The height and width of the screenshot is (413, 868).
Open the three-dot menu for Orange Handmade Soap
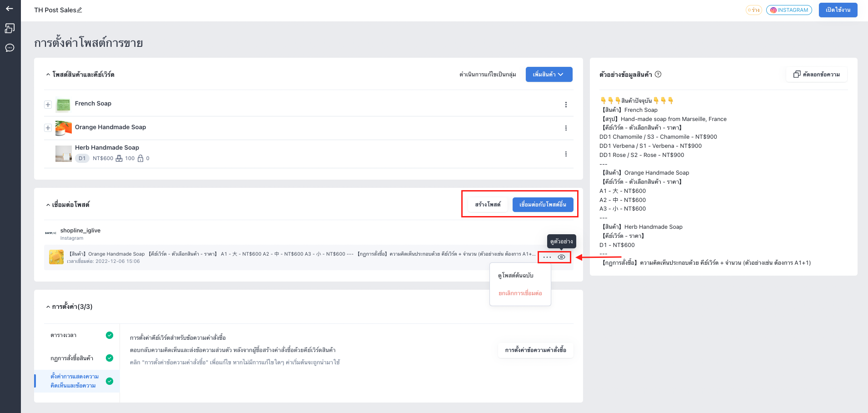coord(566,128)
